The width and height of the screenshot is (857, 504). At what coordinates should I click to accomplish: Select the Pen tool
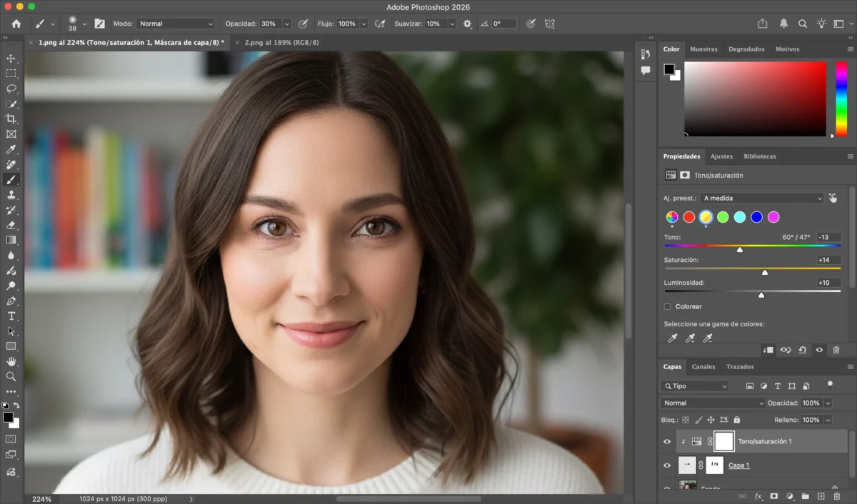[11, 301]
